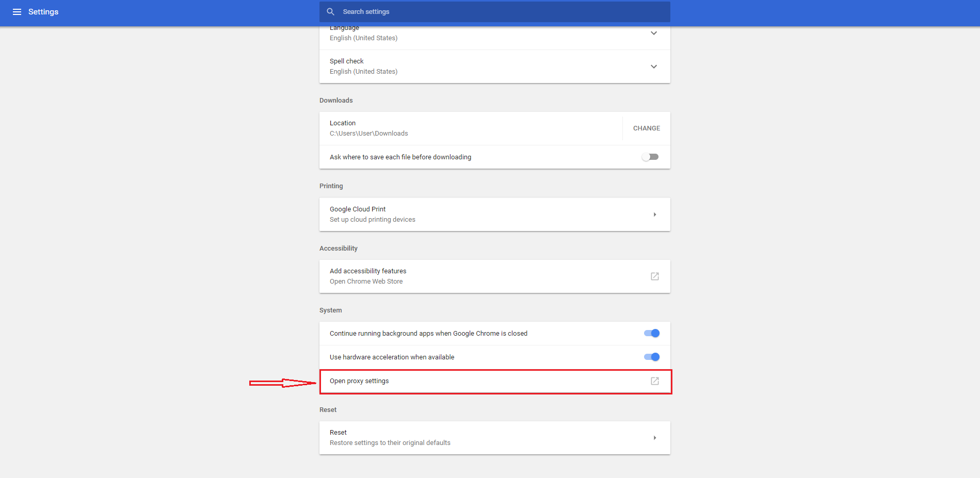Expand the Language section chevron

(x=654, y=33)
